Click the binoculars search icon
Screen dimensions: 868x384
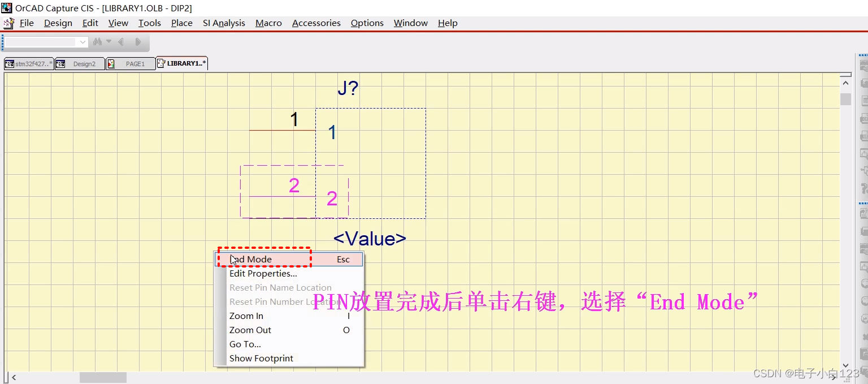click(x=97, y=41)
